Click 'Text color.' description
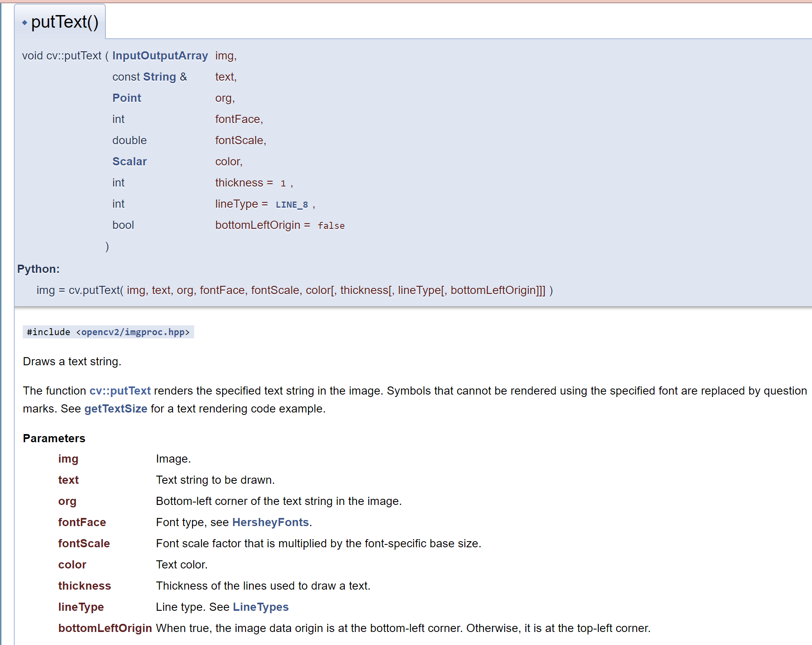812x645 pixels. point(182,565)
